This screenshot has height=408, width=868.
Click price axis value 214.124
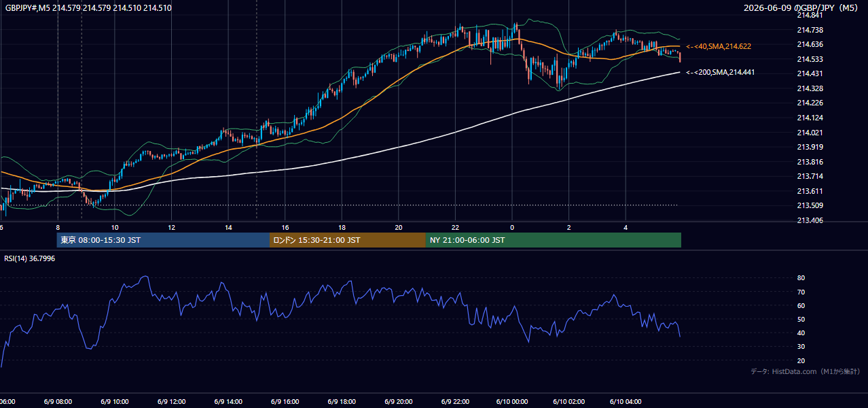coord(810,118)
